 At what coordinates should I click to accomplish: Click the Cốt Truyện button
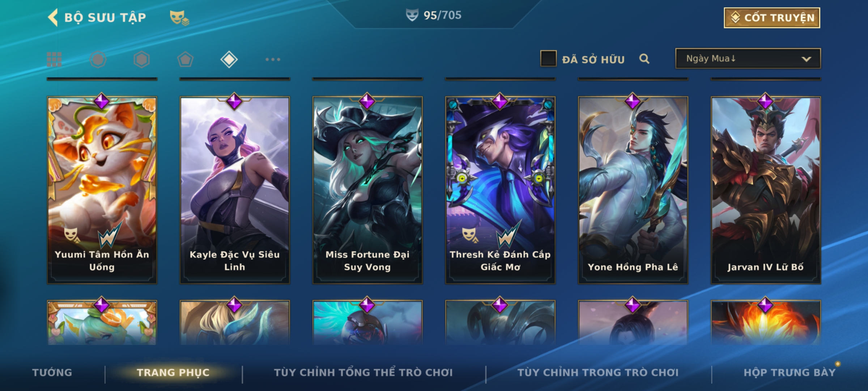[x=772, y=18]
